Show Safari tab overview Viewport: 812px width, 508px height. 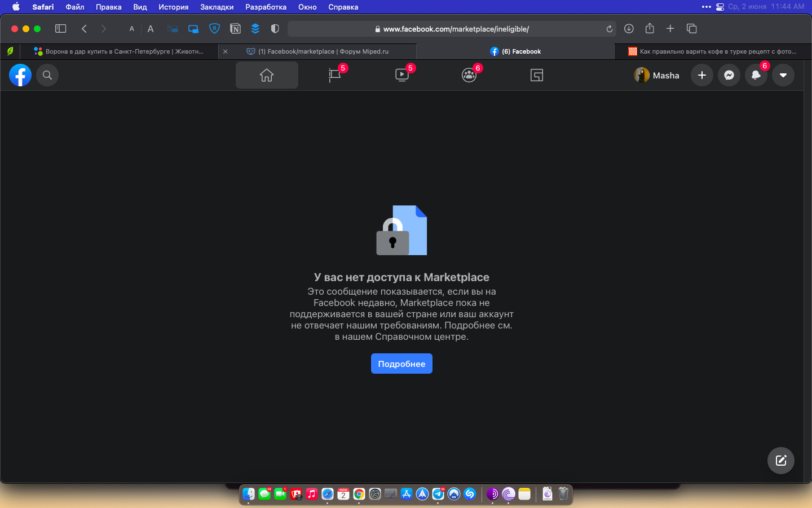point(692,29)
